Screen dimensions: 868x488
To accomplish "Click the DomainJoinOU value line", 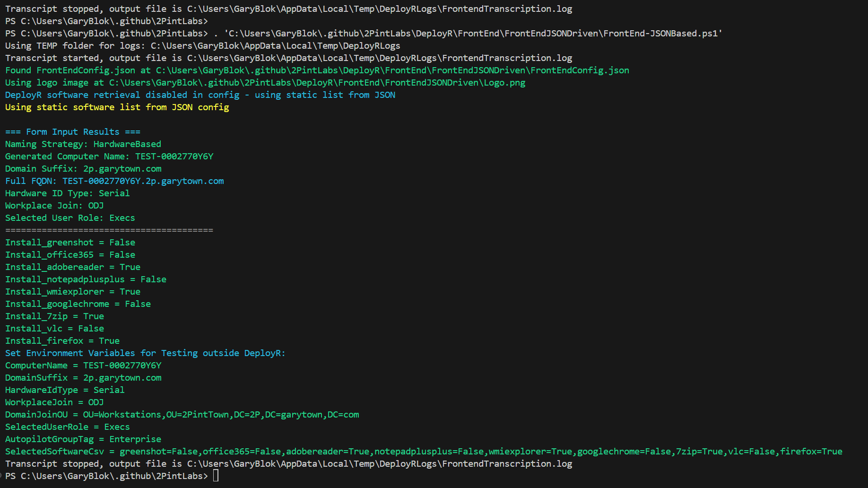I will [x=182, y=415].
